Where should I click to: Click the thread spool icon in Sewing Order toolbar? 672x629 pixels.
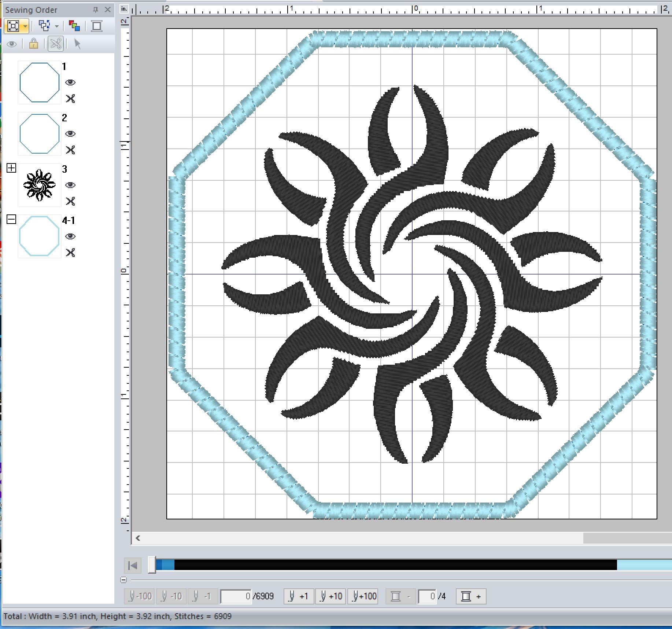[x=97, y=26]
